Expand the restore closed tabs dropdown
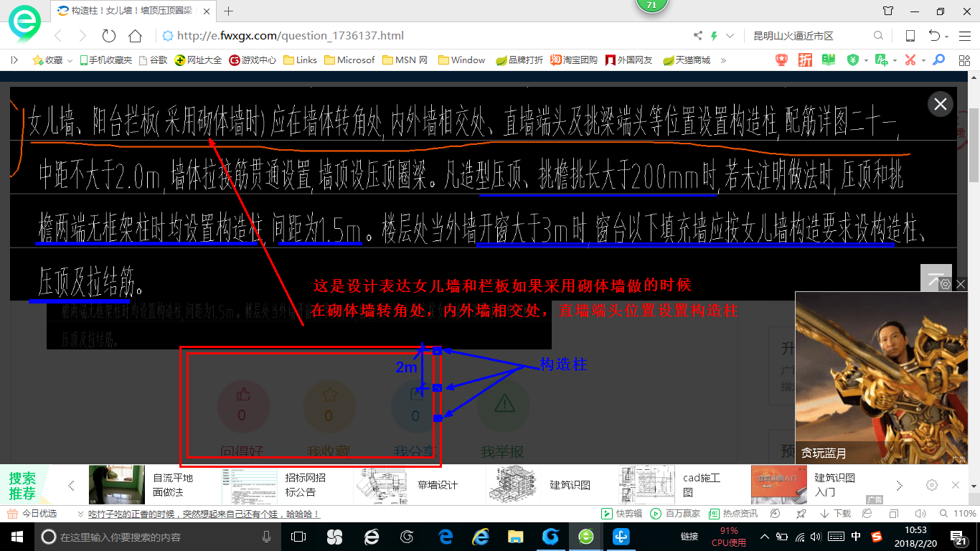 pos(947,37)
